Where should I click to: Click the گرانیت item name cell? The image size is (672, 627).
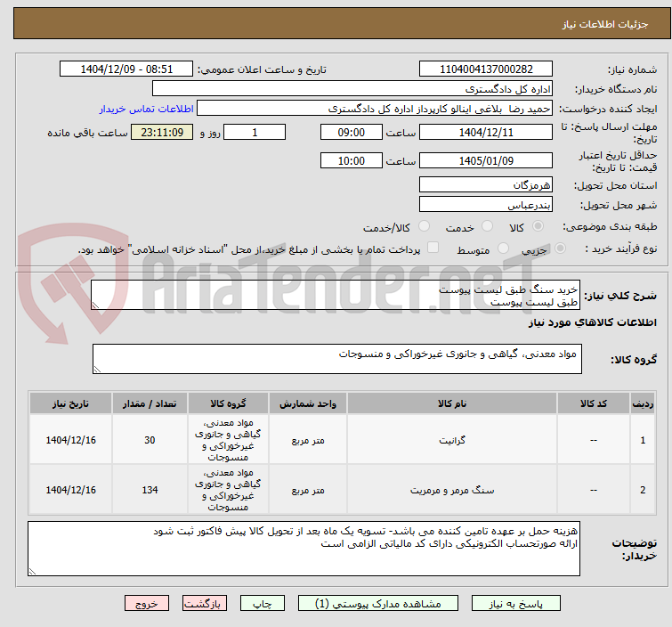click(x=452, y=440)
